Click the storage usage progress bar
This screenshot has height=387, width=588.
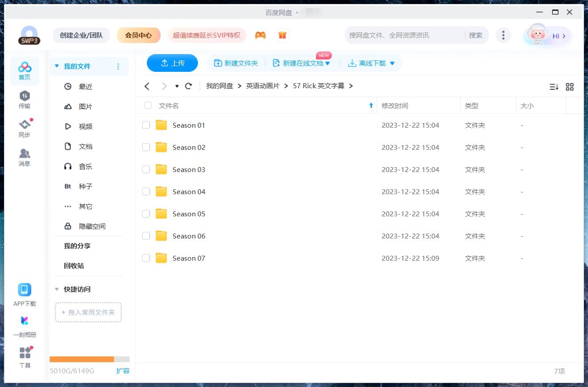[89, 359]
